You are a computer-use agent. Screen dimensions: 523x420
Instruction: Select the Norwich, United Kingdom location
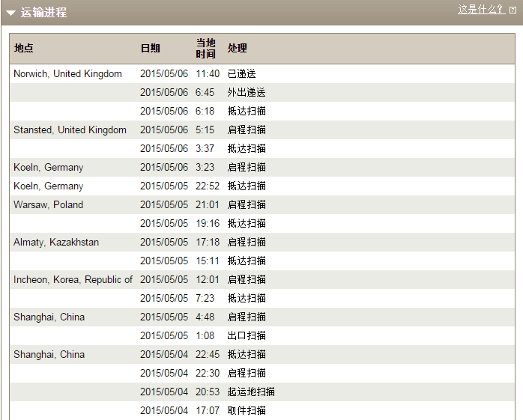[x=67, y=74]
